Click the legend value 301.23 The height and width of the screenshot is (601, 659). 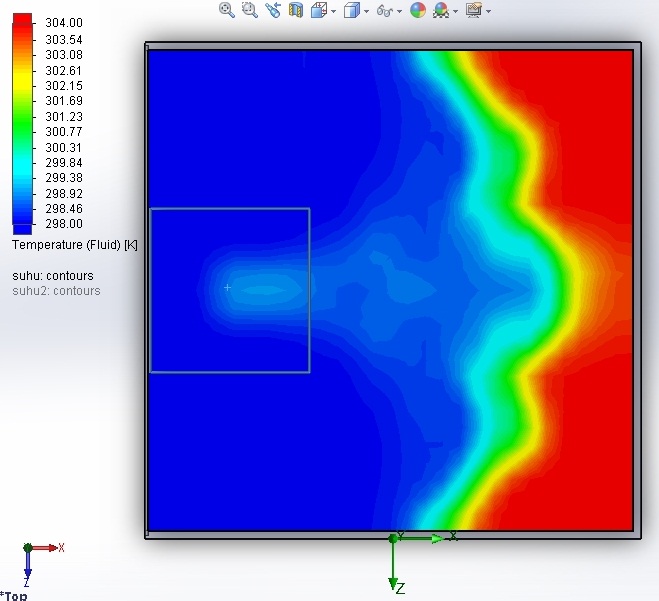point(64,116)
